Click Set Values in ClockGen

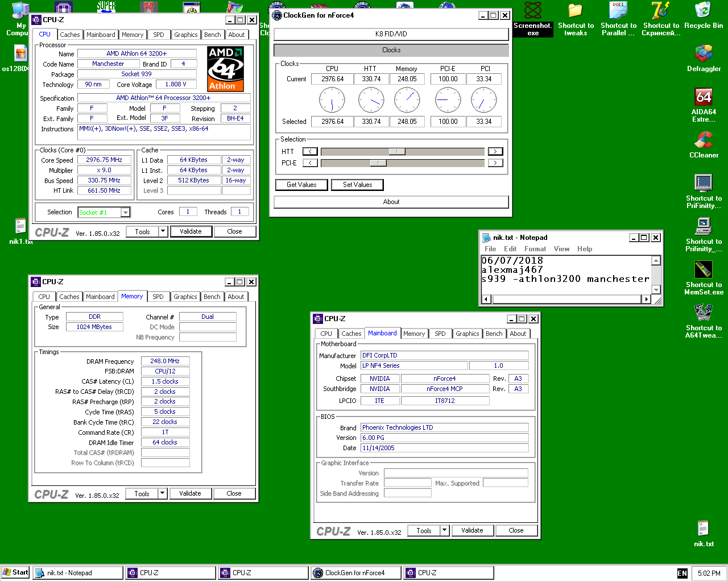point(357,185)
